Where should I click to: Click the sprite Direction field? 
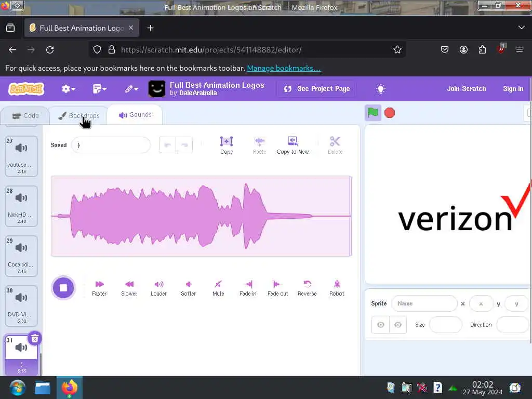point(512,325)
